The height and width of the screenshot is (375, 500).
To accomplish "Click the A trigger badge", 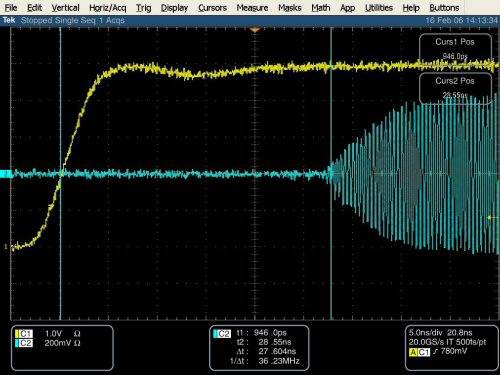I will point(413,352).
